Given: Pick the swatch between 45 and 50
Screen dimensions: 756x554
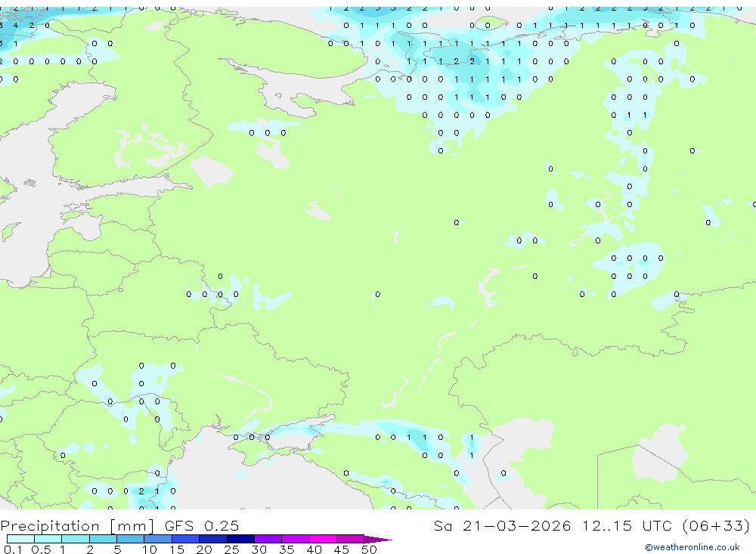Looking at the screenshot, I should 351,539.
